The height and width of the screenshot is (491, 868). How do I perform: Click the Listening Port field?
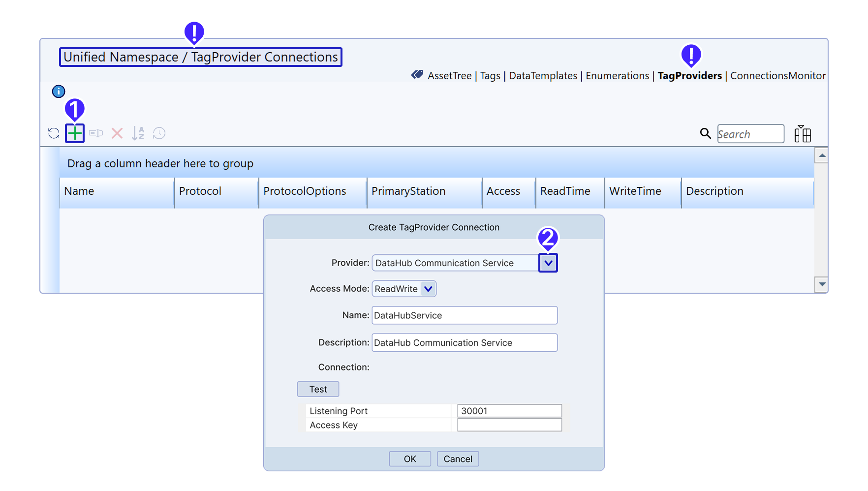(x=509, y=411)
